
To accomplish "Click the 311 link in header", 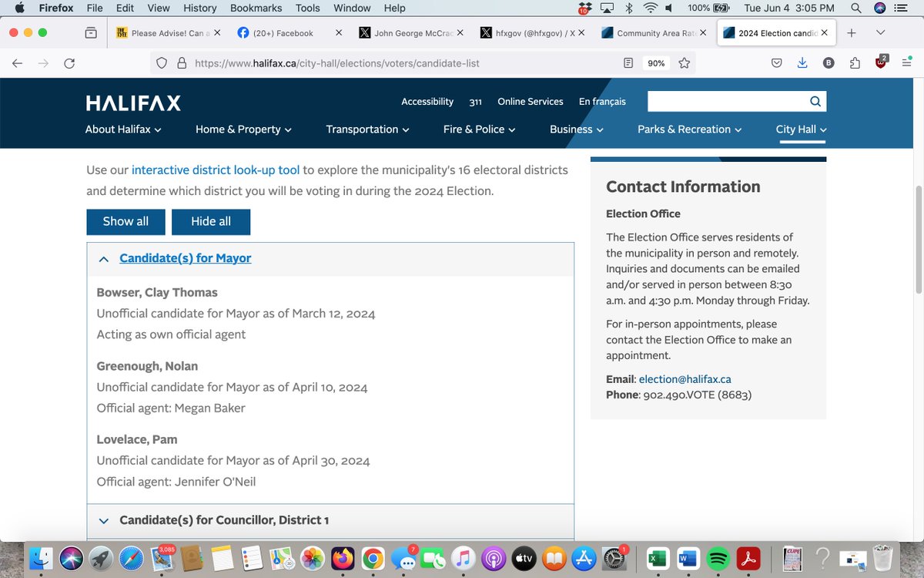I will pos(476,102).
